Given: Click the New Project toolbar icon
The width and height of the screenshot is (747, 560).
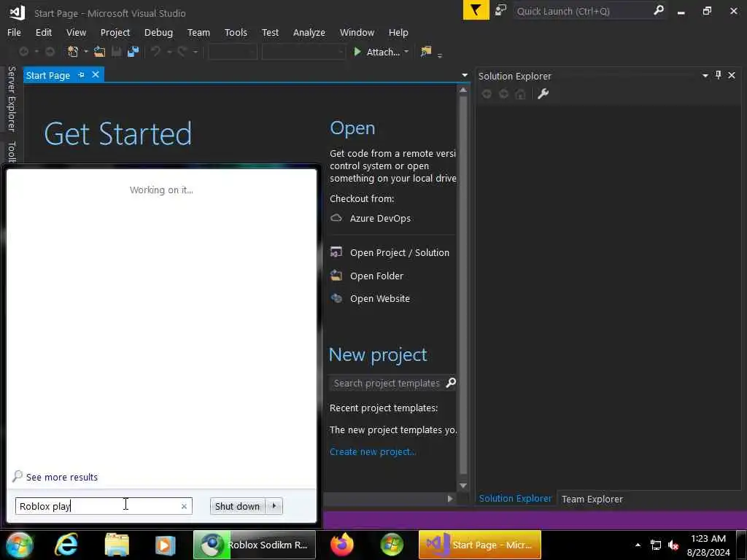Looking at the screenshot, I should pos(73,52).
